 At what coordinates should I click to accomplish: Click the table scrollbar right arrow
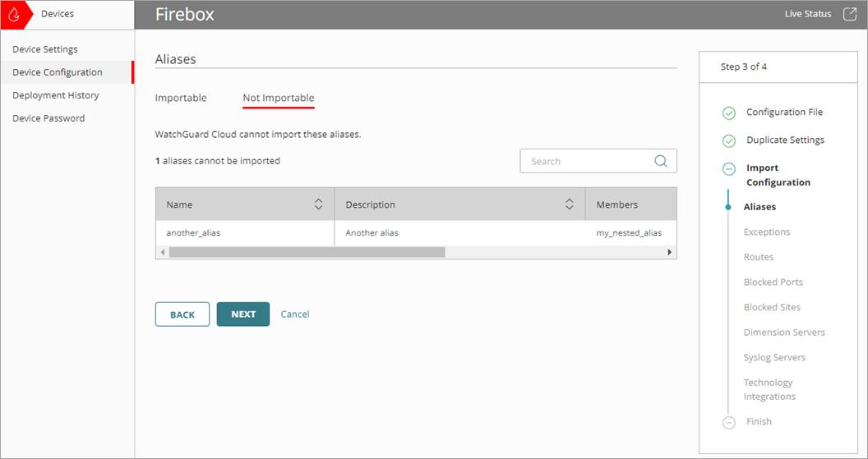point(669,252)
